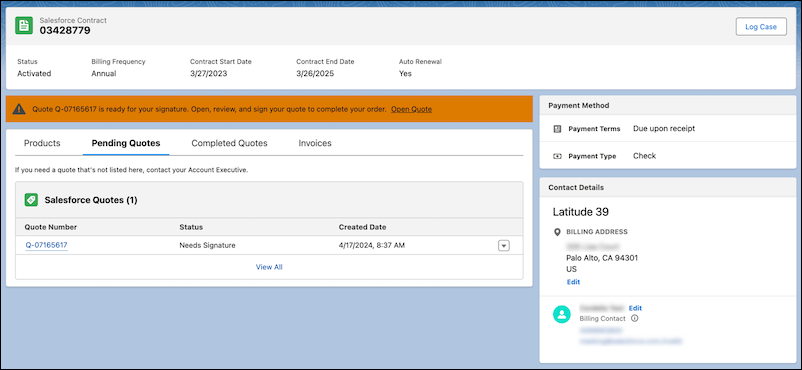Click the contract start date 3/27/2023

point(208,73)
